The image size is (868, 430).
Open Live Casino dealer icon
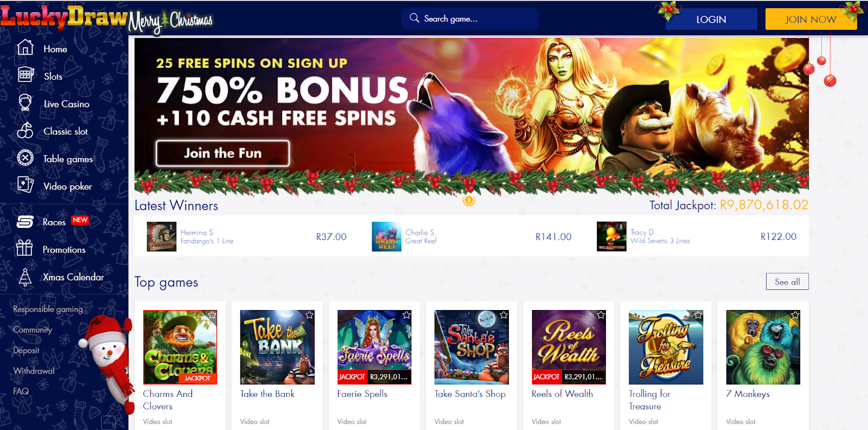coord(25,103)
